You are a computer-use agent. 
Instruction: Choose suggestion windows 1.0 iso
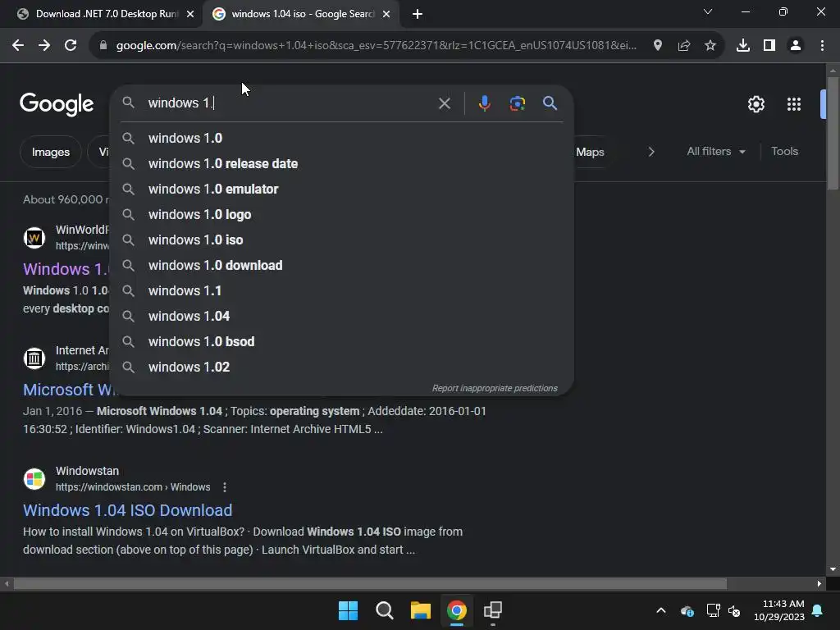342,240
